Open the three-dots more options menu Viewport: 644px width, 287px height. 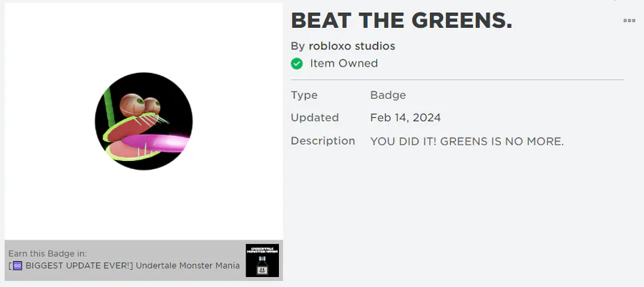(629, 21)
